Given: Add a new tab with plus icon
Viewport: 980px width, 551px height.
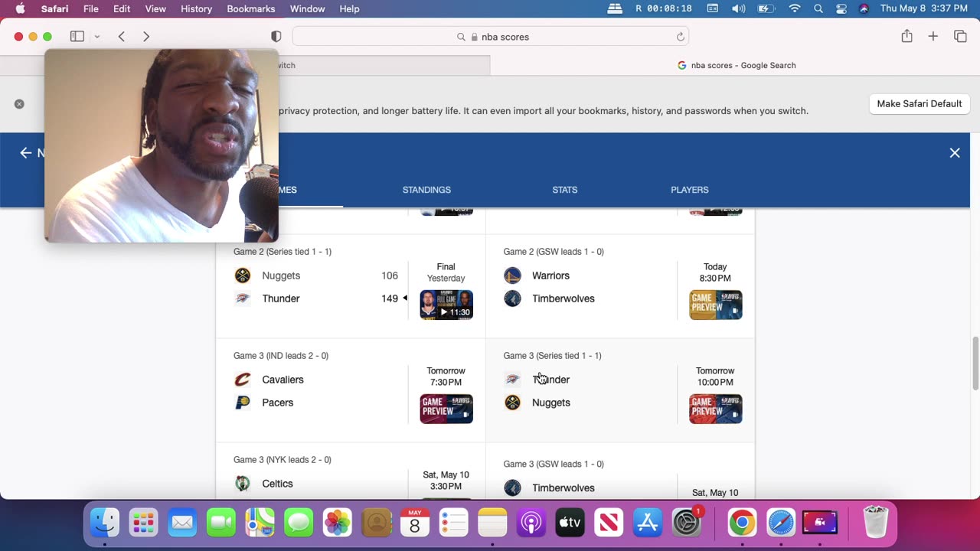Looking at the screenshot, I should (933, 36).
